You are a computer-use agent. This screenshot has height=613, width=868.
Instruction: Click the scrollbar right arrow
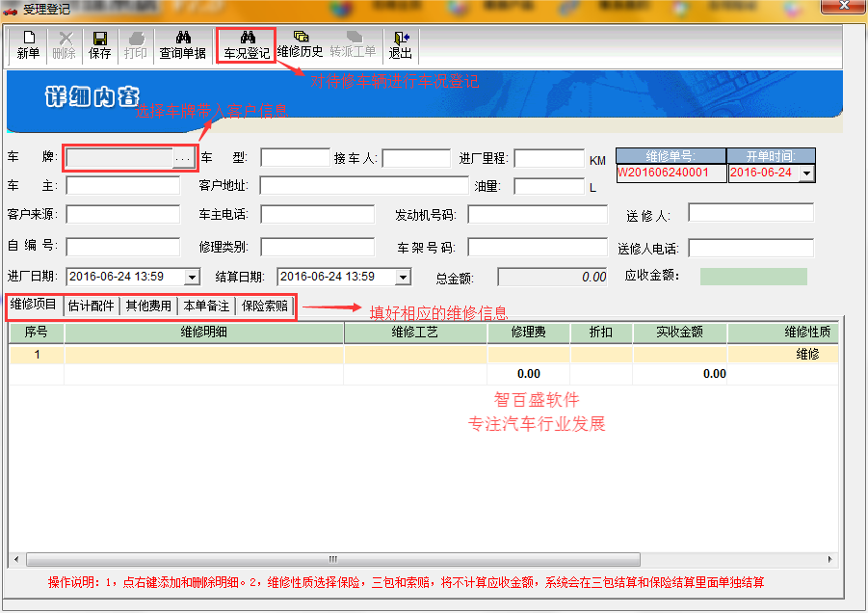click(x=829, y=559)
